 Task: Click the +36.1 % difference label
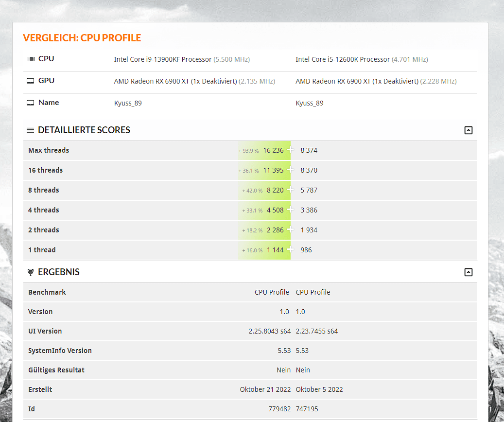click(248, 171)
